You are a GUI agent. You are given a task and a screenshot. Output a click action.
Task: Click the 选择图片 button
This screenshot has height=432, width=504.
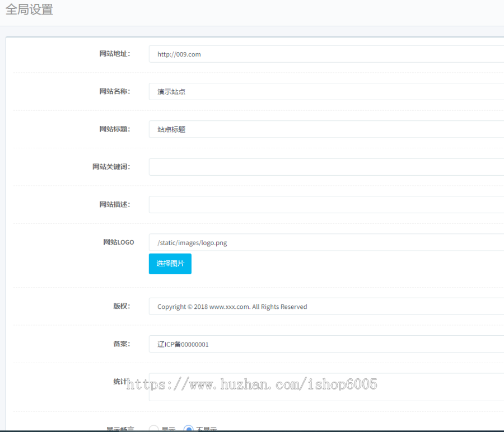[x=170, y=264]
